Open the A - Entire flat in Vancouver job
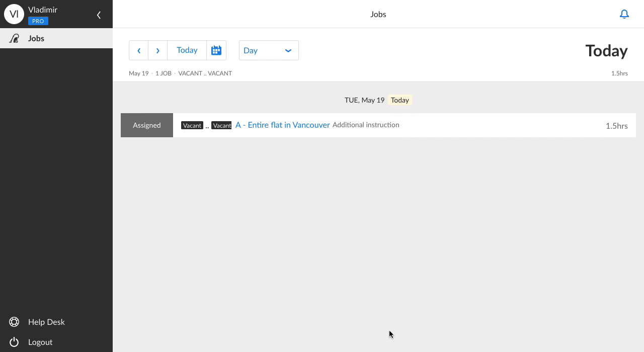 click(x=282, y=125)
